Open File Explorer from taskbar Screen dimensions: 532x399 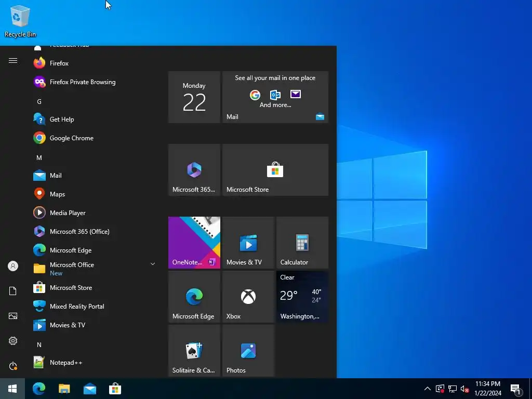[64, 389]
